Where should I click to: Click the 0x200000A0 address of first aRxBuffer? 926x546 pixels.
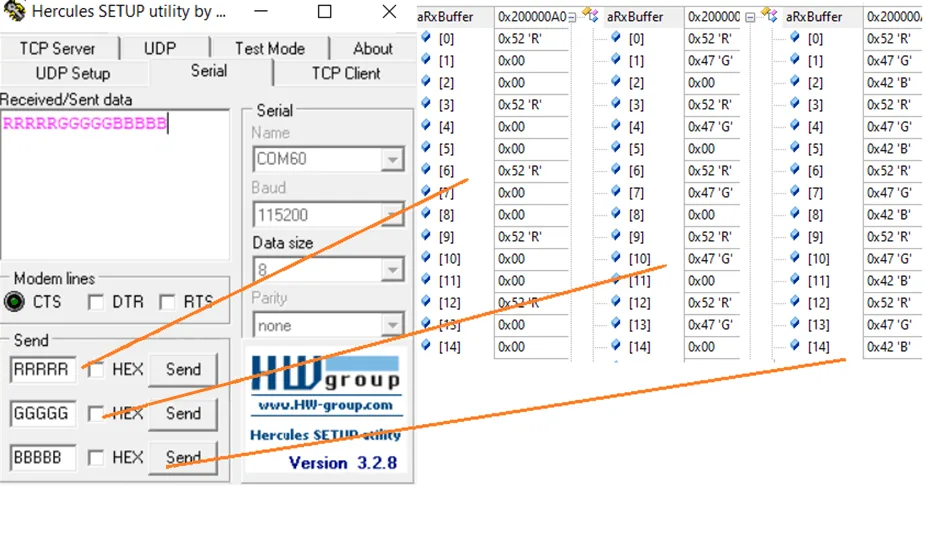tap(532, 17)
